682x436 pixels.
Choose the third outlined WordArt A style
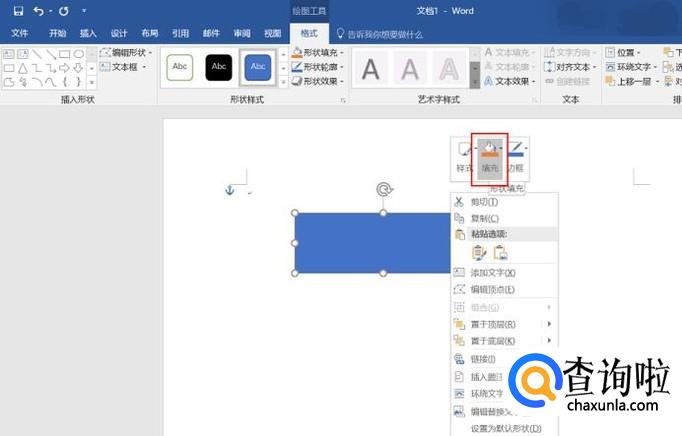coord(449,69)
